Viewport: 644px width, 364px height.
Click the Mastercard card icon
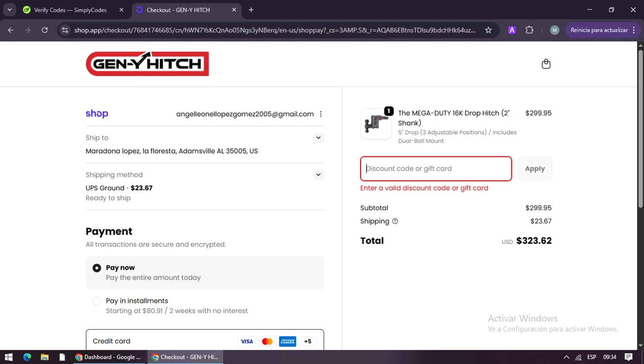pyautogui.click(x=267, y=341)
